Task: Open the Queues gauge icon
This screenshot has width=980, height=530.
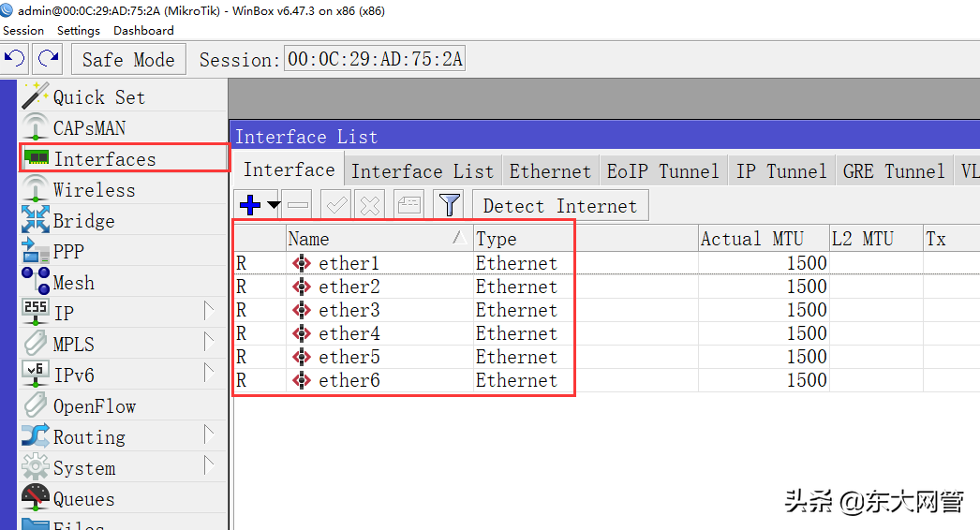Action: pyautogui.click(x=36, y=497)
